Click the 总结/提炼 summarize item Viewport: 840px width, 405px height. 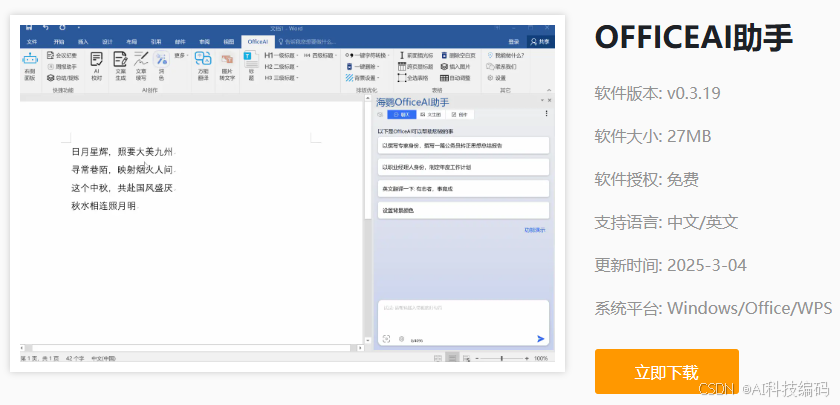coord(63,78)
